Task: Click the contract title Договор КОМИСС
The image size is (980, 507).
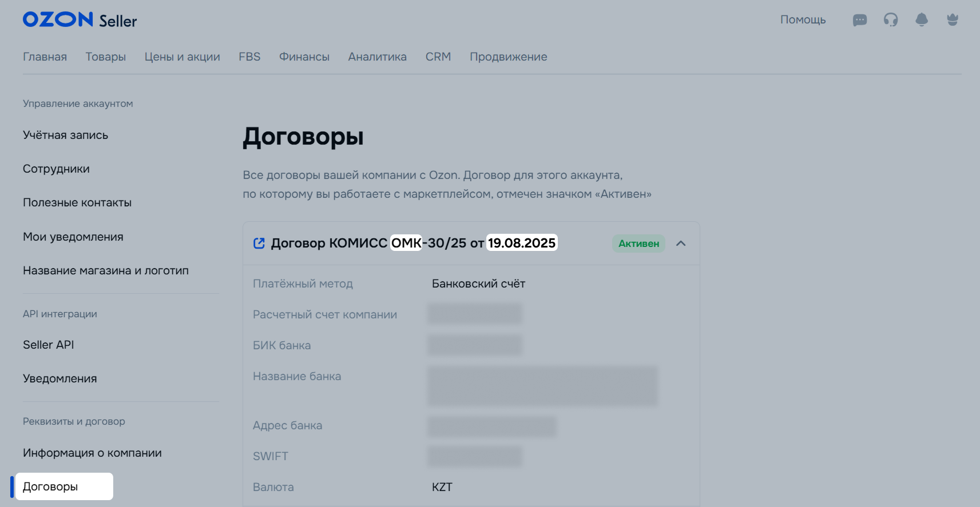Action: [414, 243]
